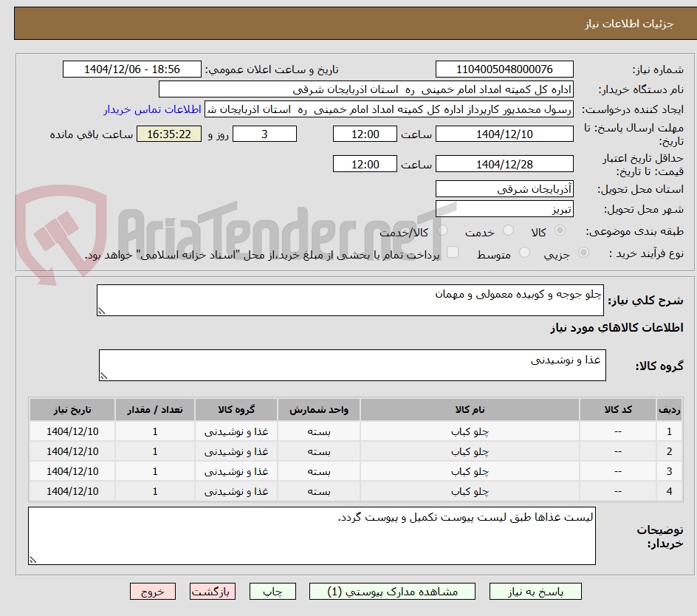Click the پاسخ به نیاز button
The width and height of the screenshot is (697, 616).
click(535, 592)
